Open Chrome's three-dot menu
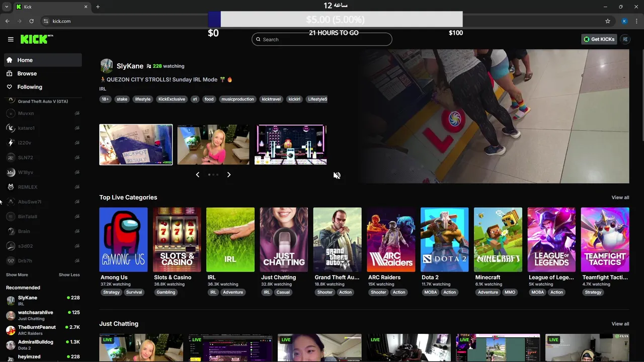This screenshot has height=362, width=644. tap(636, 21)
